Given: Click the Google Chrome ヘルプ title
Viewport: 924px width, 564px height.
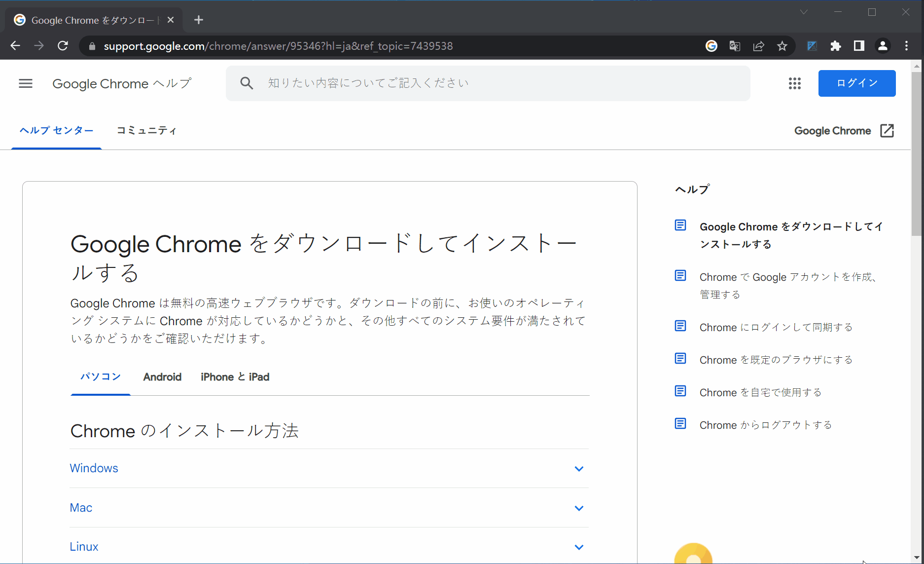Looking at the screenshot, I should pos(122,83).
